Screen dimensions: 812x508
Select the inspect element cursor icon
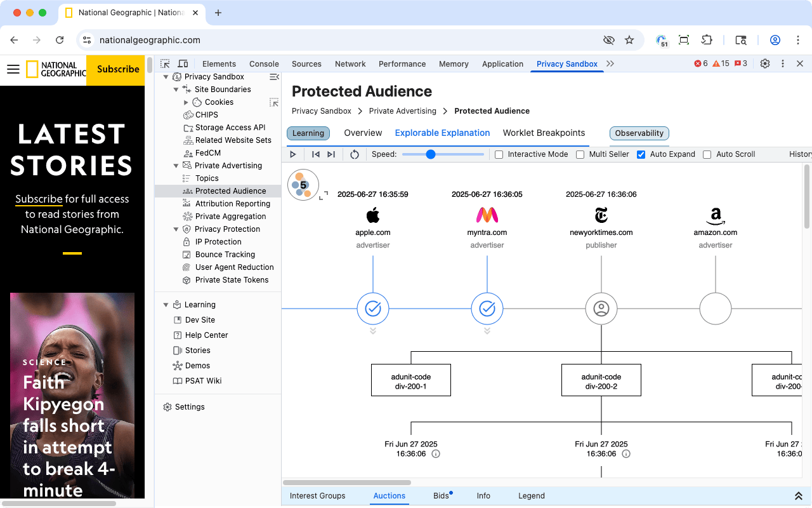tap(165, 63)
